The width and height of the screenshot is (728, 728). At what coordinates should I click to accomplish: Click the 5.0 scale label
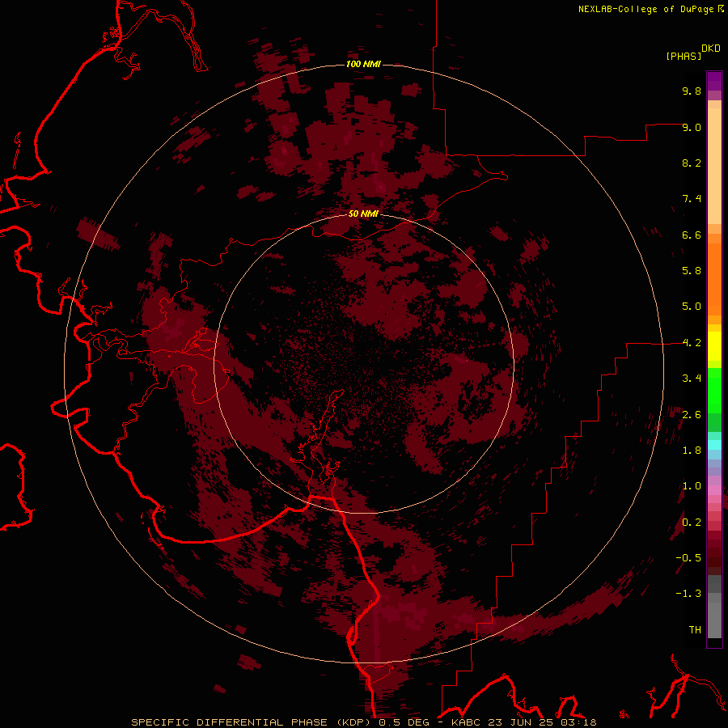tap(692, 307)
